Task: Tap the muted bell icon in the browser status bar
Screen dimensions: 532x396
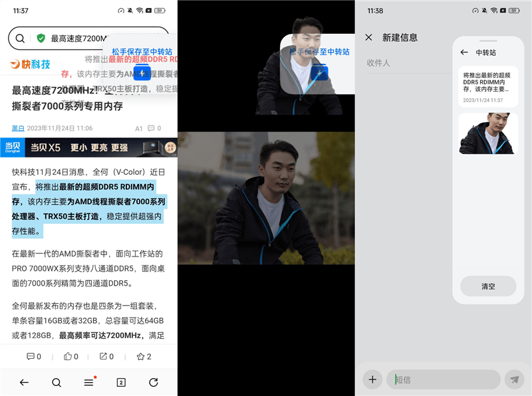Action: [130, 11]
